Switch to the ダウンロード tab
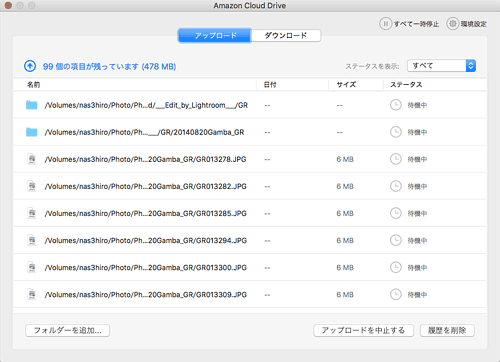This screenshot has height=362, width=500. pos(286,35)
